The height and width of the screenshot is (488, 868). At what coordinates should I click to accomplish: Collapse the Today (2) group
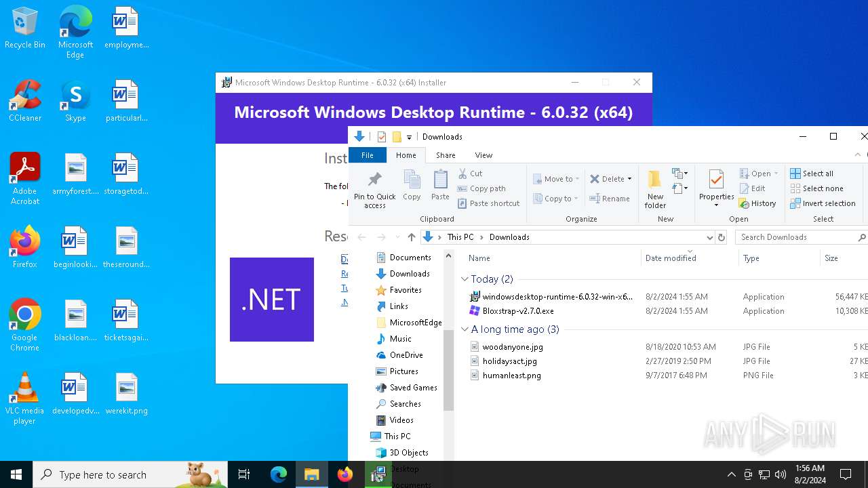click(x=465, y=279)
